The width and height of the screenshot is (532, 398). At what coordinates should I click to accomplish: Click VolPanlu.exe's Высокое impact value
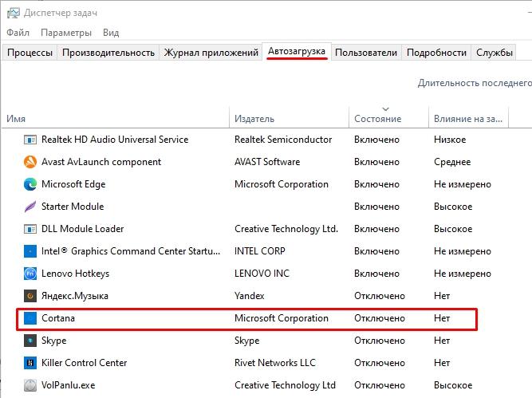click(453, 385)
